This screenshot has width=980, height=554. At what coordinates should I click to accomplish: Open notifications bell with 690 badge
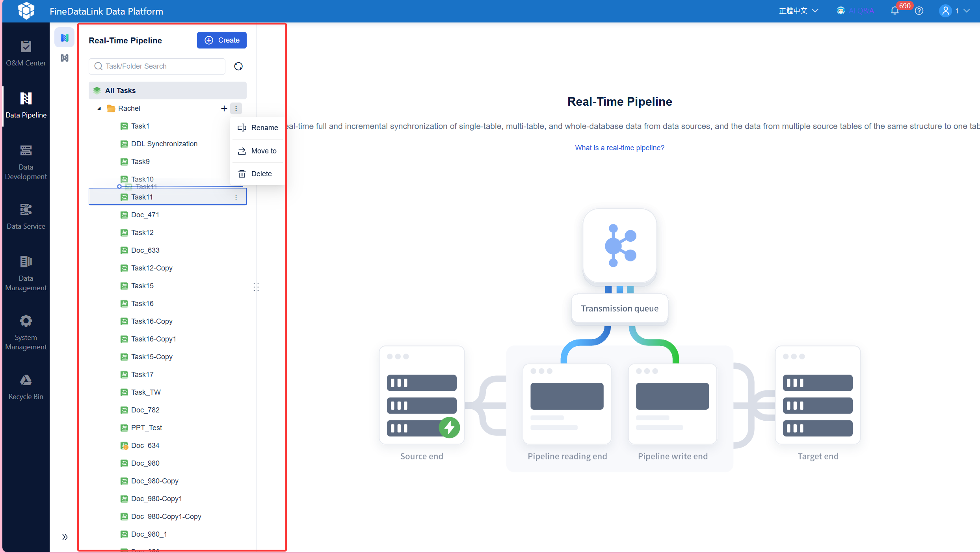(895, 11)
